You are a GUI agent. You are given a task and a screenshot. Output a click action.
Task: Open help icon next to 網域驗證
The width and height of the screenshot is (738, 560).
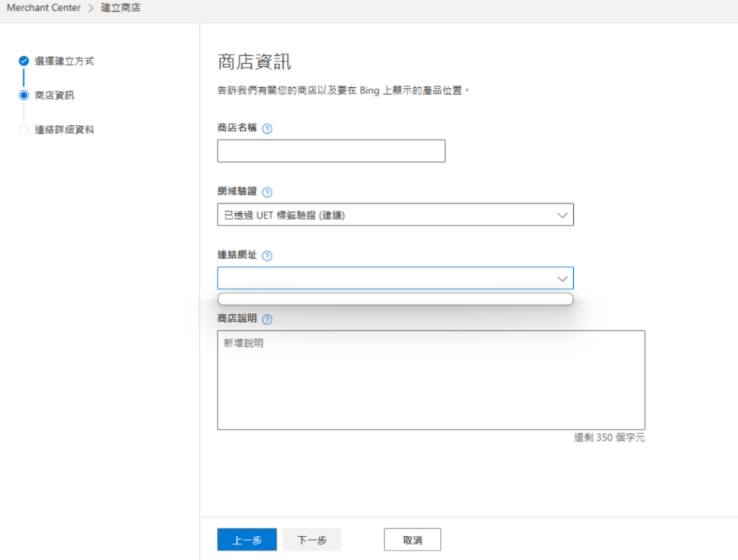[267, 192]
